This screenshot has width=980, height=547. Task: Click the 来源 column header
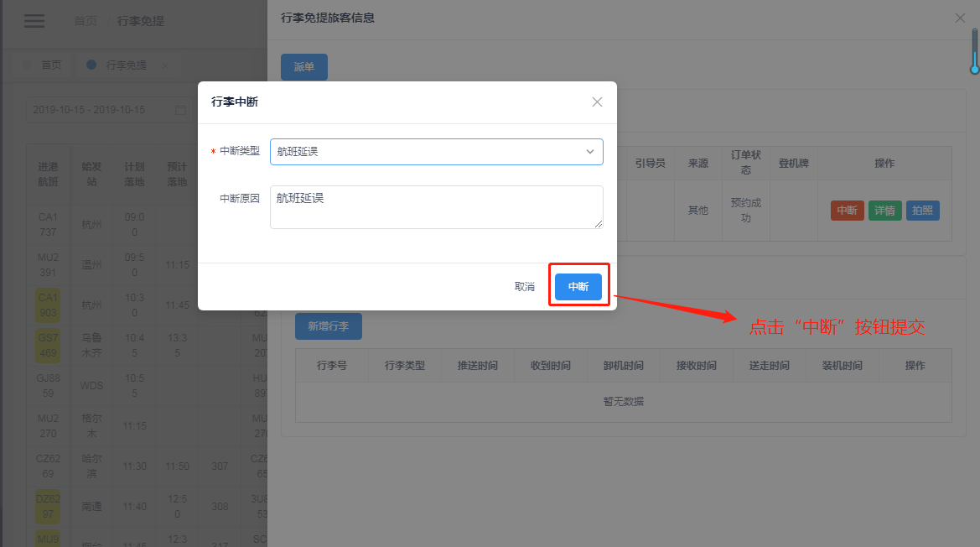point(698,163)
